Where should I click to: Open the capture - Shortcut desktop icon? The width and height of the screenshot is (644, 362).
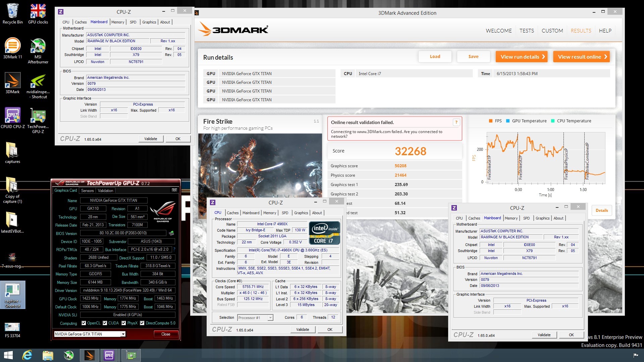12,295
